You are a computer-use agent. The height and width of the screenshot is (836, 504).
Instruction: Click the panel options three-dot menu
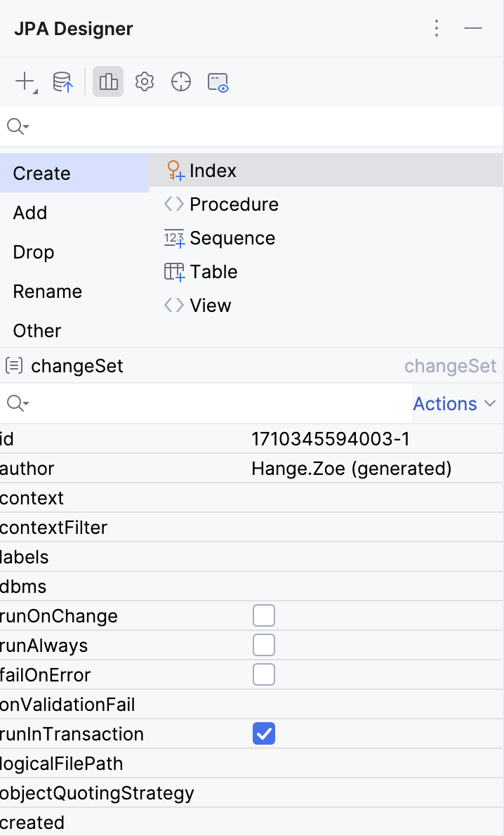tap(437, 28)
